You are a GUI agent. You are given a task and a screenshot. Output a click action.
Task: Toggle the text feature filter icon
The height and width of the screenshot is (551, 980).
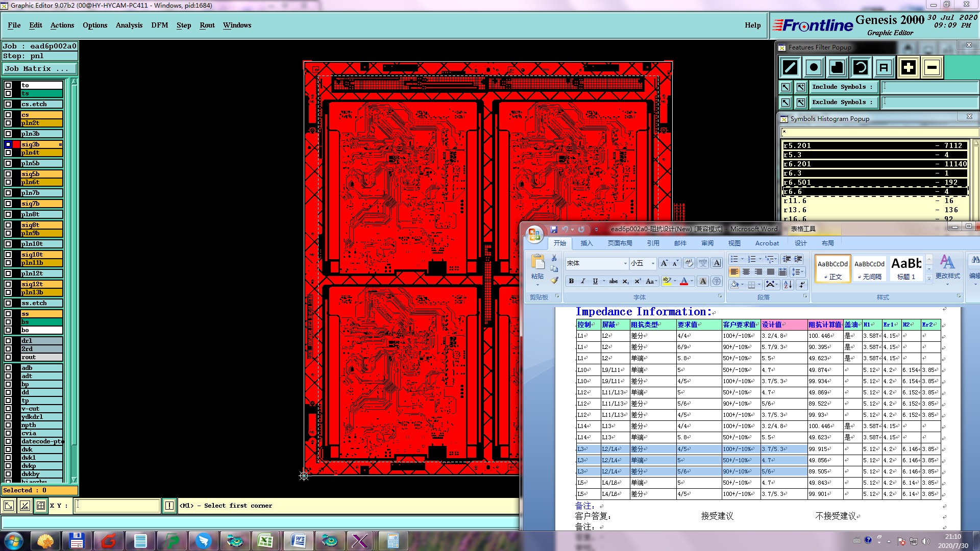[884, 67]
